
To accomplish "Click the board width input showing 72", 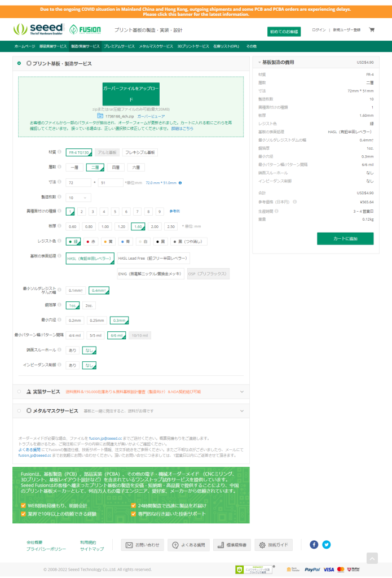I will click(78, 183).
